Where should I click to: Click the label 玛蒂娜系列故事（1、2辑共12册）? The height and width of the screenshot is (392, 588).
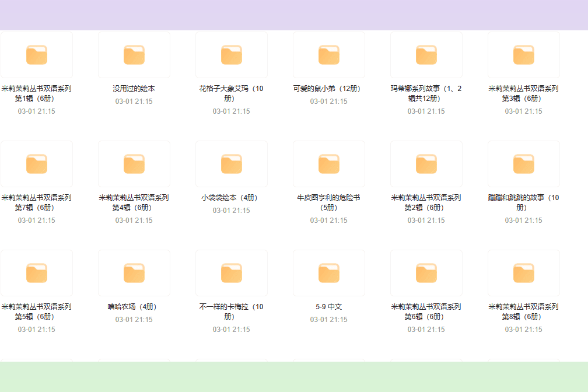(426, 93)
